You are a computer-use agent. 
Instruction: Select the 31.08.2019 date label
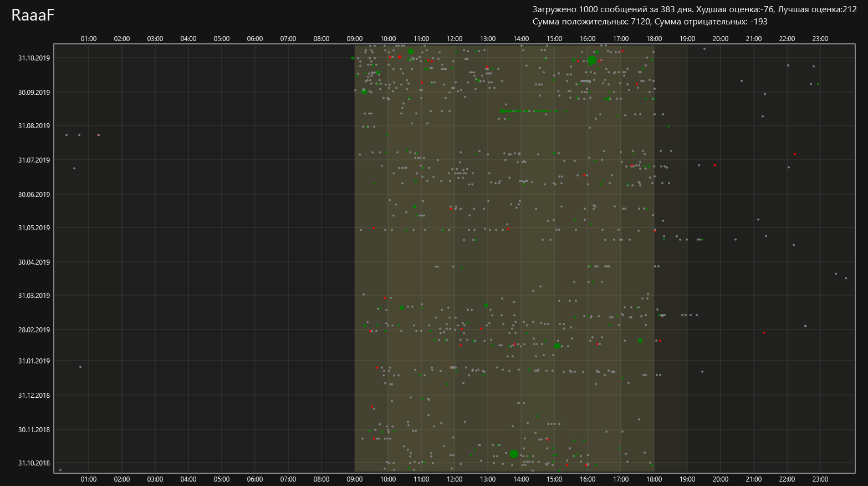pos(34,125)
